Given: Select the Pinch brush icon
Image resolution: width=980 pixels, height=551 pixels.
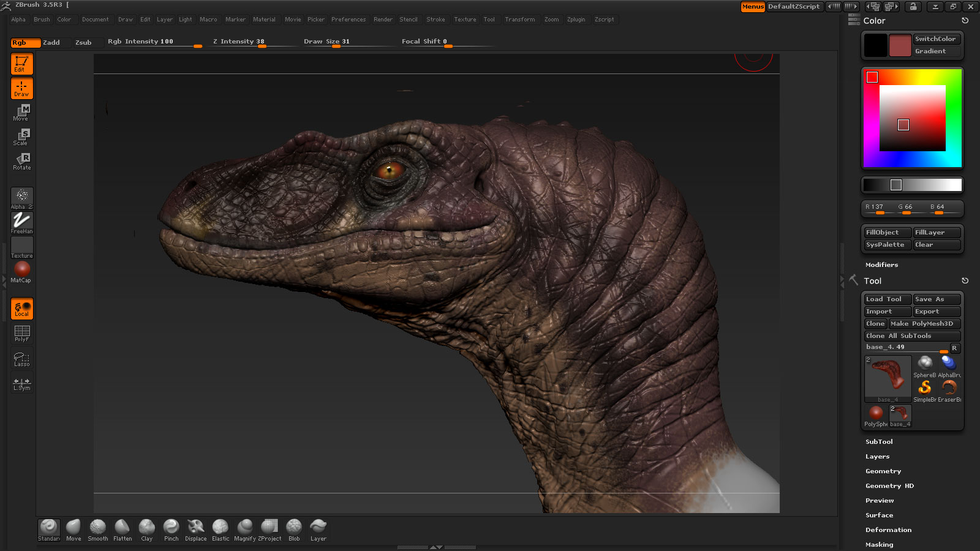Looking at the screenshot, I should (171, 527).
